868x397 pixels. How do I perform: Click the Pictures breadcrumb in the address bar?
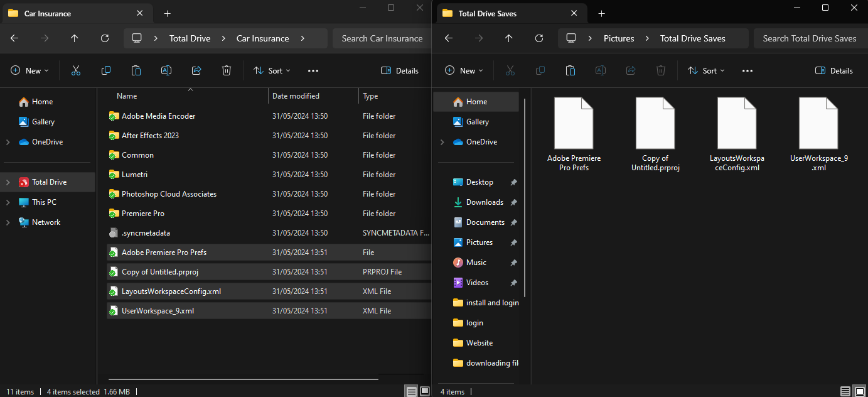619,38
